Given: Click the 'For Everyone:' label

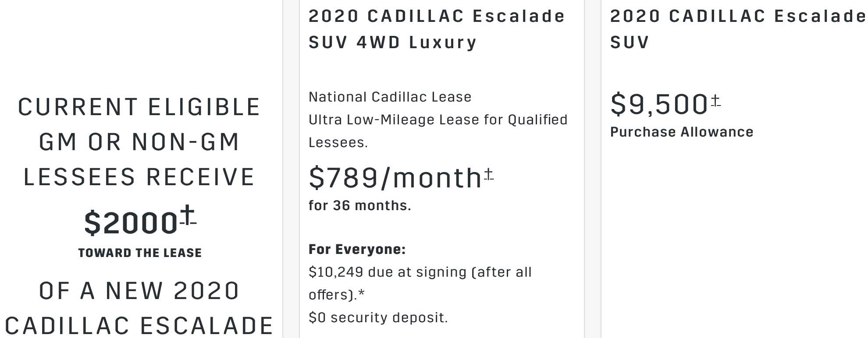Looking at the screenshot, I should coord(357,249).
